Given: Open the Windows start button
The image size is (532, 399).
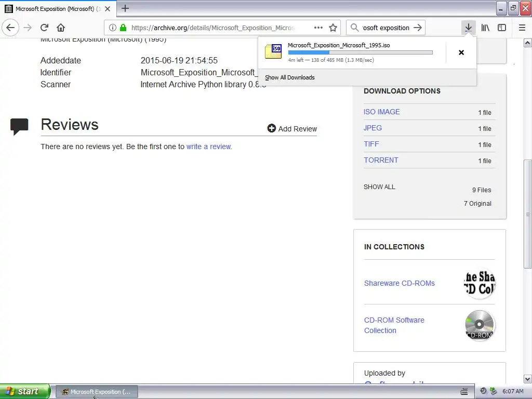Looking at the screenshot, I should pyautogui.click(x=25, y=391).
